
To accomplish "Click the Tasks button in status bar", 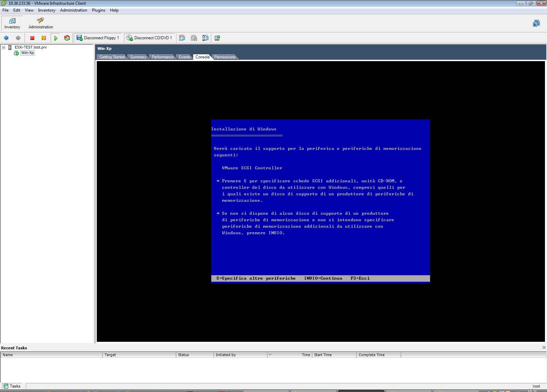I will [12, 386].
